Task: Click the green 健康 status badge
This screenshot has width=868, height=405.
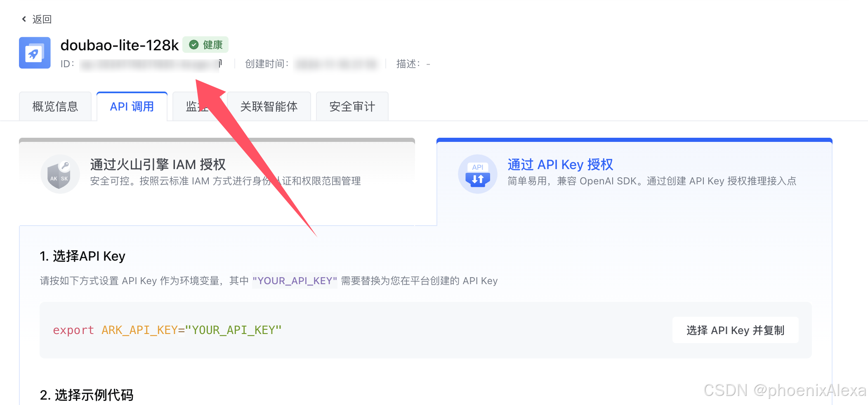Action: pos(205,45)
